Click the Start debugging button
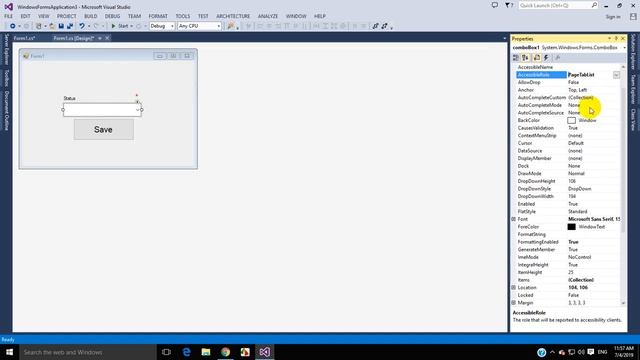This screenshot has height=360, width=640. [x=120, y=26]
